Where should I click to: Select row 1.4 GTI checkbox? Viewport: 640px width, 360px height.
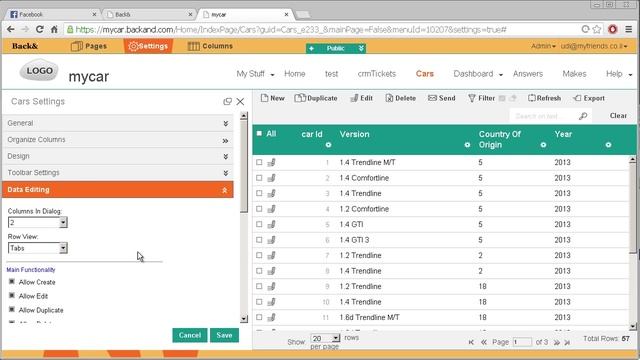coord(259,224)
